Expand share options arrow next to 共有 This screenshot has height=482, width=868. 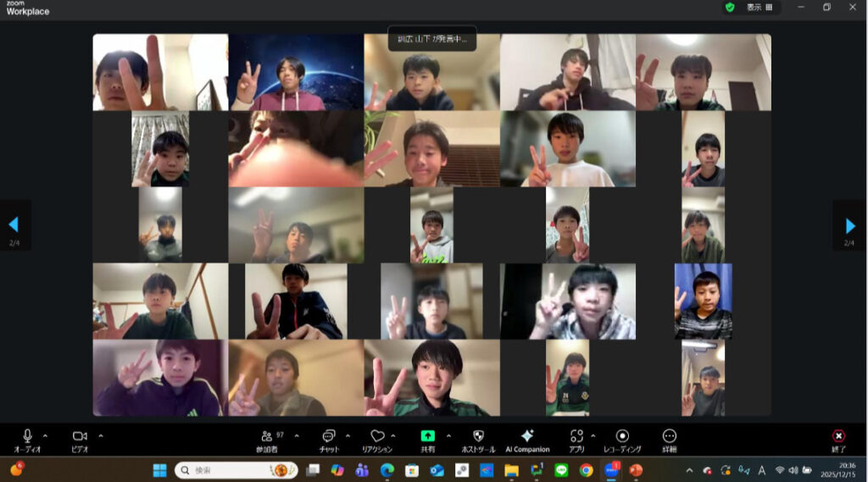click(x=448, y=435)
